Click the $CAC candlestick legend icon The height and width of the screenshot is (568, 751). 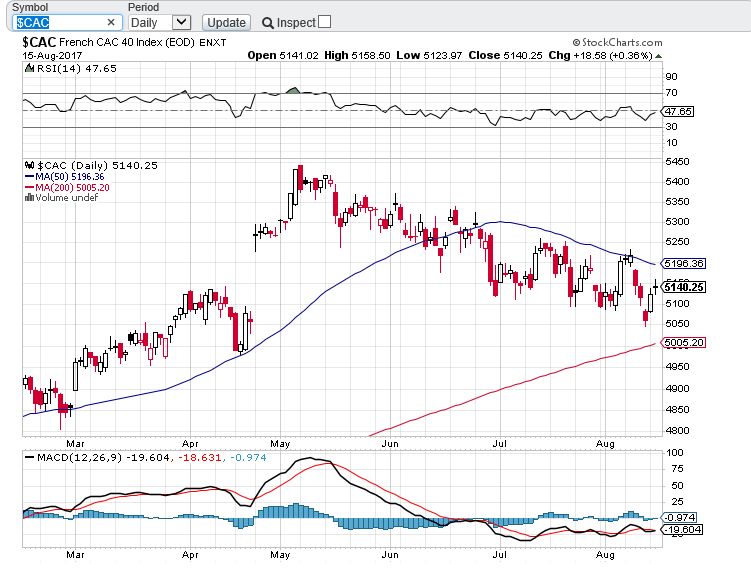(x=29, y=166)
